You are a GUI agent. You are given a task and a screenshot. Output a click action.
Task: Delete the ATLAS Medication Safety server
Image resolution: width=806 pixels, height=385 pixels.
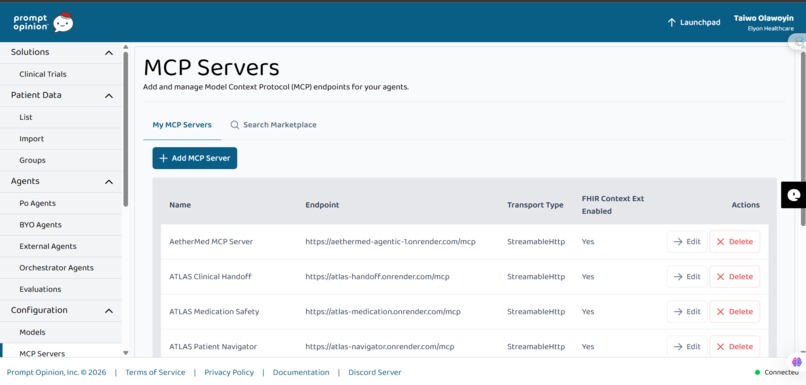735,311
